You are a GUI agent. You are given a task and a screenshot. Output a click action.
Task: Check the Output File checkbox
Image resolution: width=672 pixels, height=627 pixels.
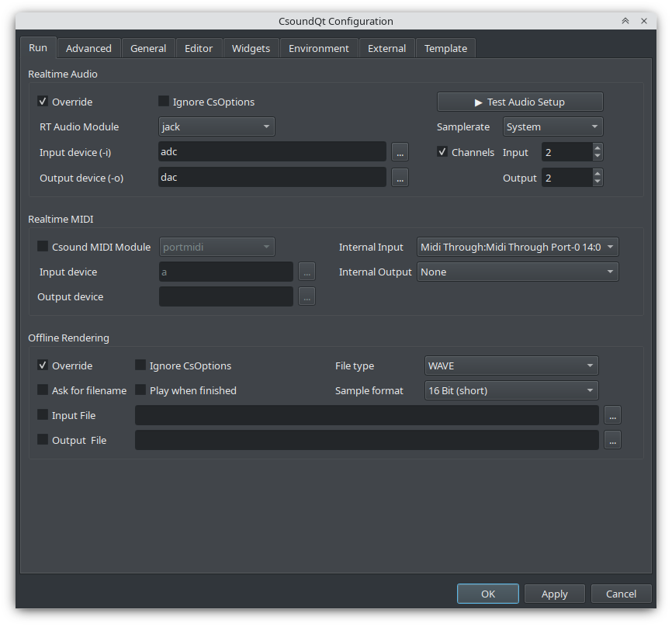point(43,440)
